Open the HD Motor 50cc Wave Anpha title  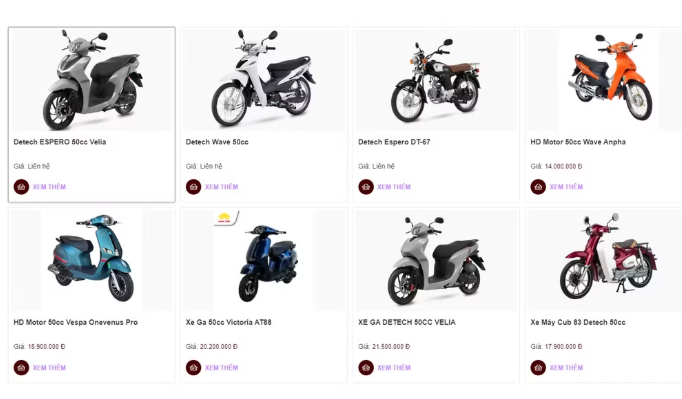point(578,142)
